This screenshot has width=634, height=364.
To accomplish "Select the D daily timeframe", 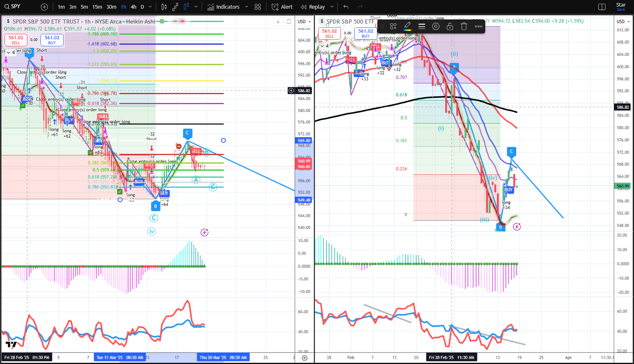I will click(x=143, y=7).
